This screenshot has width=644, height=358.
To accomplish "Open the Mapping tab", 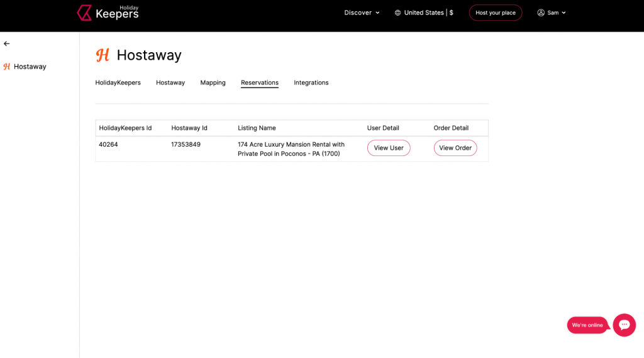I will (x=213, y=82).
